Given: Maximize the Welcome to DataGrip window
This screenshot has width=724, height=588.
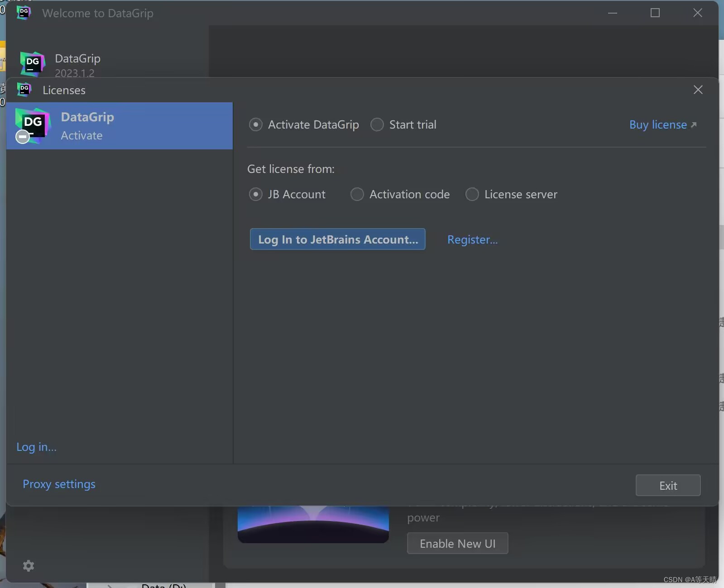Looking at the screenshot, I should [655, 13].
